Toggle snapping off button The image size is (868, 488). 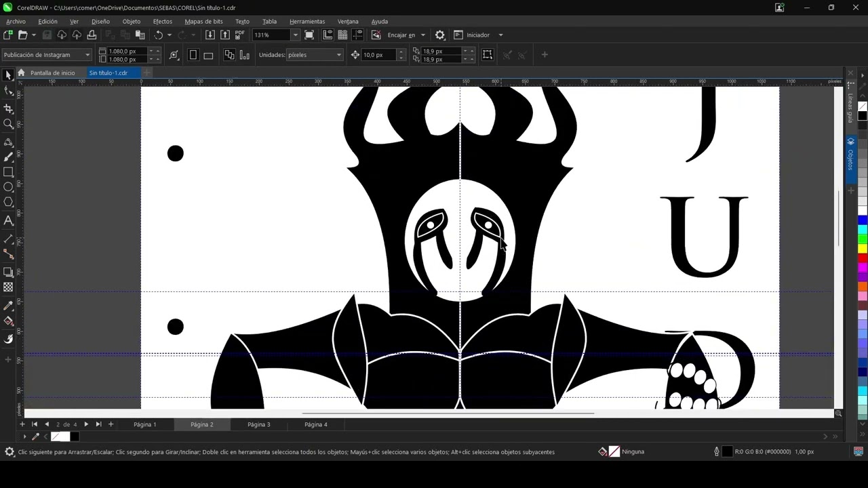pos(376,35)
